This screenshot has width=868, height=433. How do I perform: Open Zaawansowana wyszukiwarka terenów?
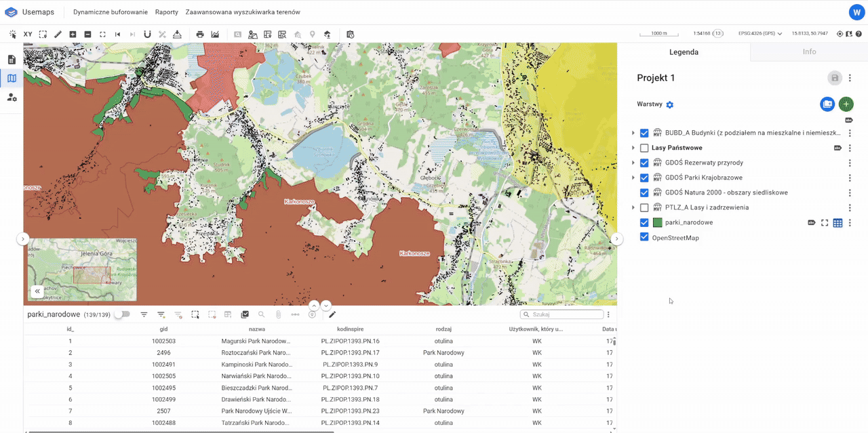coord(242,12)
